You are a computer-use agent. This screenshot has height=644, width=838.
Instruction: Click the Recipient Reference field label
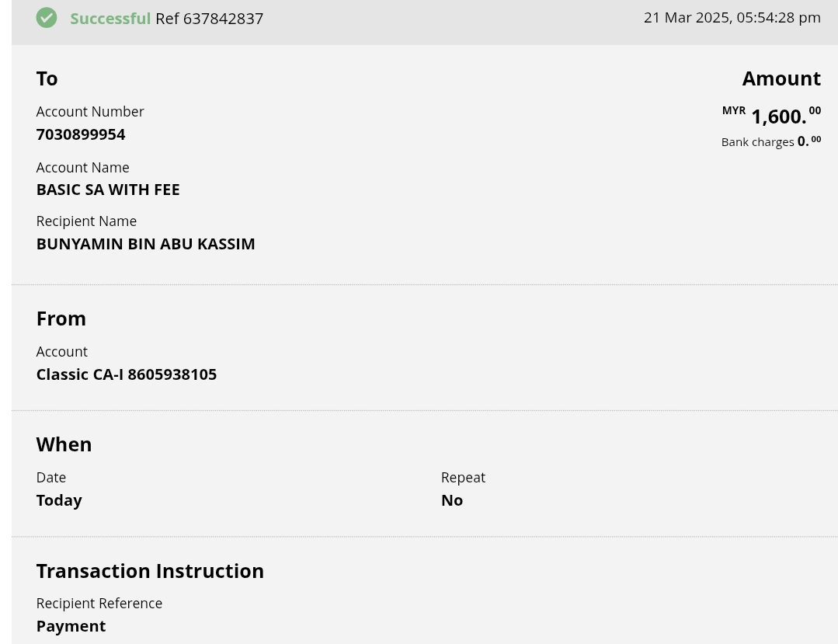pyautogui.click(x=99, y=604)
